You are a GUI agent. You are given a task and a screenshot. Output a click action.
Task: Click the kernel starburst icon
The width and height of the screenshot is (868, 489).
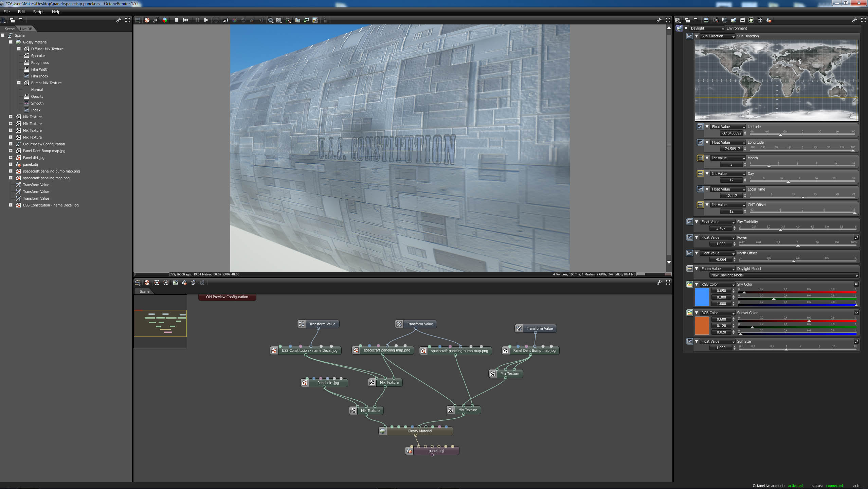pyautogui.click(x=751, y=20)
